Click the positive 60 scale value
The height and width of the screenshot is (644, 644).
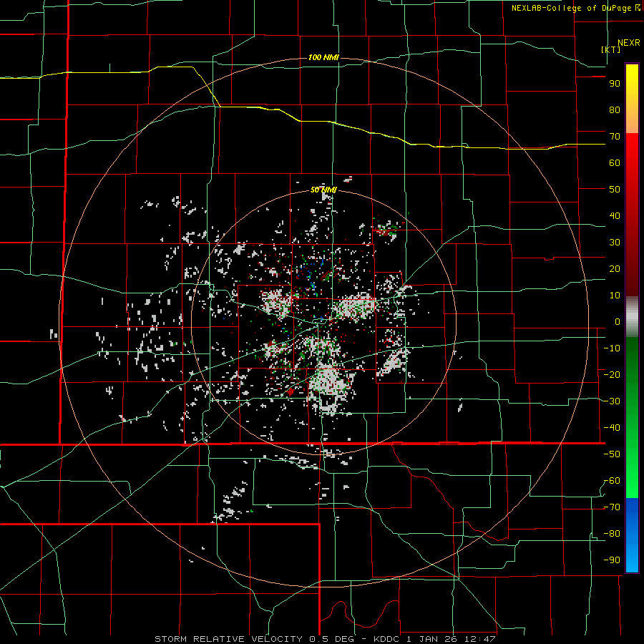pos(615,163)
